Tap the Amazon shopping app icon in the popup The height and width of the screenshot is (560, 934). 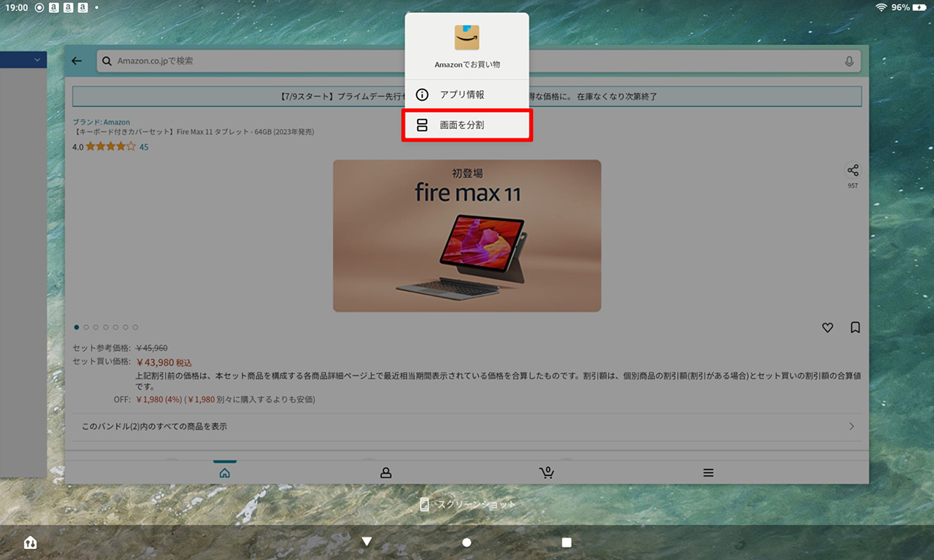pos(467,38)
